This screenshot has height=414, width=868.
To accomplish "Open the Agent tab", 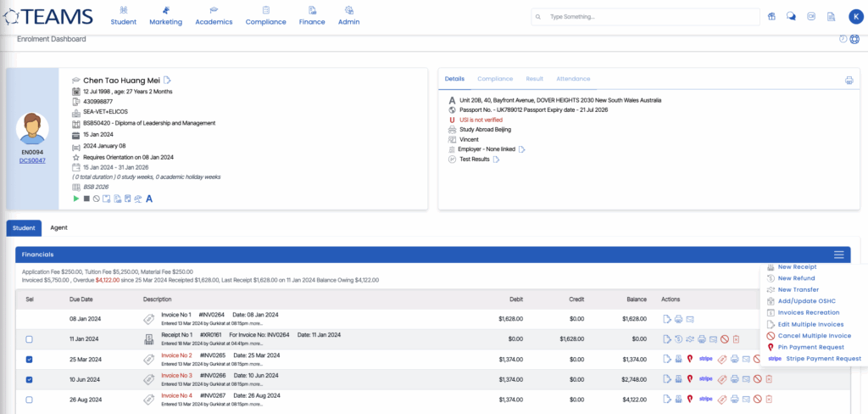I will pyautogui.click(x=58, y=227).
